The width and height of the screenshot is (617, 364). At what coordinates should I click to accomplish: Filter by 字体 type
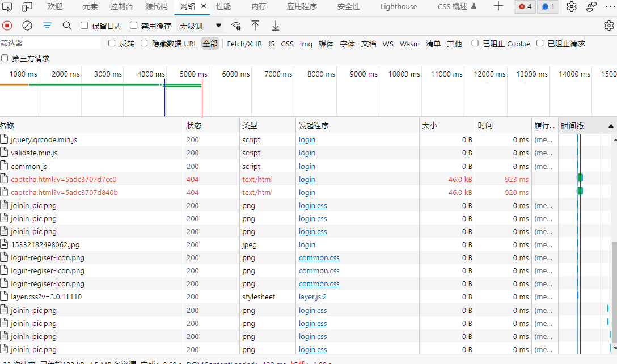click(348, 44)
